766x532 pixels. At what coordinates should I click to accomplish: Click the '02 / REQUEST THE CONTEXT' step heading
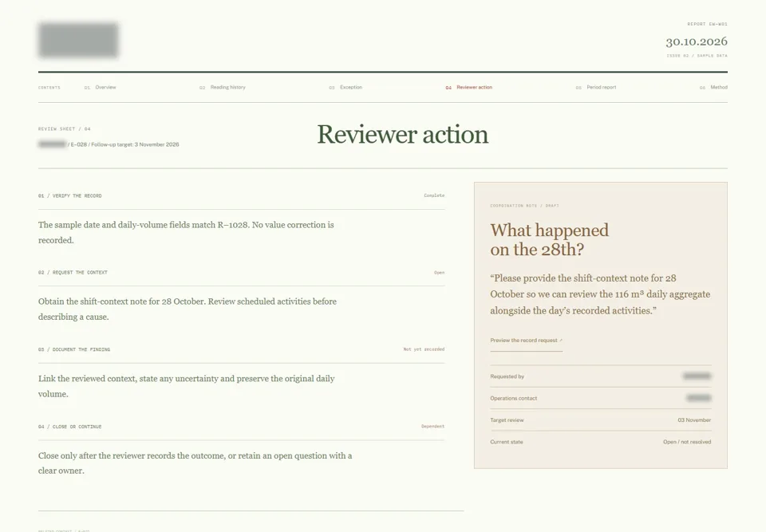[x=73, y=273]
